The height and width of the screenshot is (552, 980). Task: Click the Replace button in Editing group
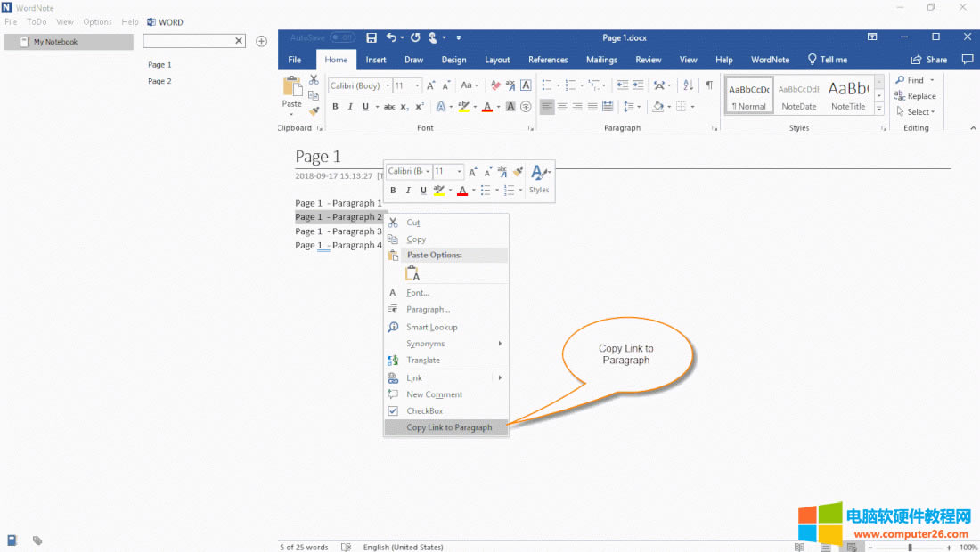(916, 96)
